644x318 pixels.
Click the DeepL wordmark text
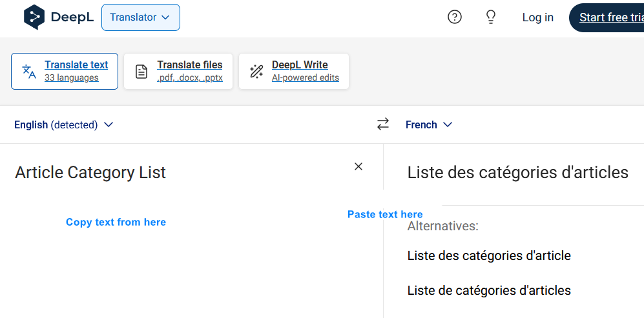click(x=72, y=17)
